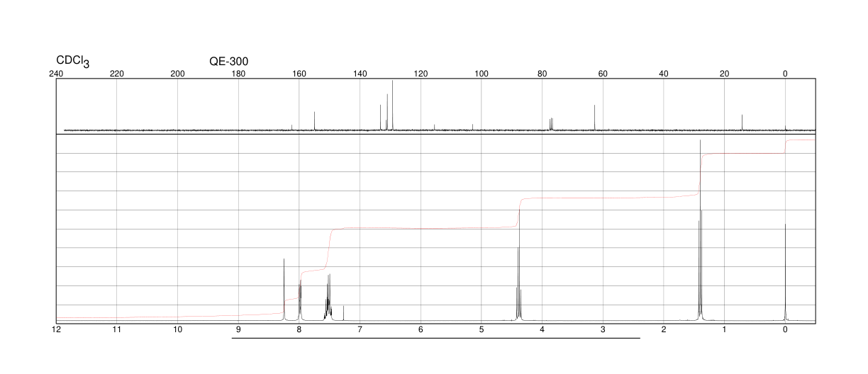Click the proton singlet peak near 8.25 ppm
The image size is (868, 374).
point(284,290)
